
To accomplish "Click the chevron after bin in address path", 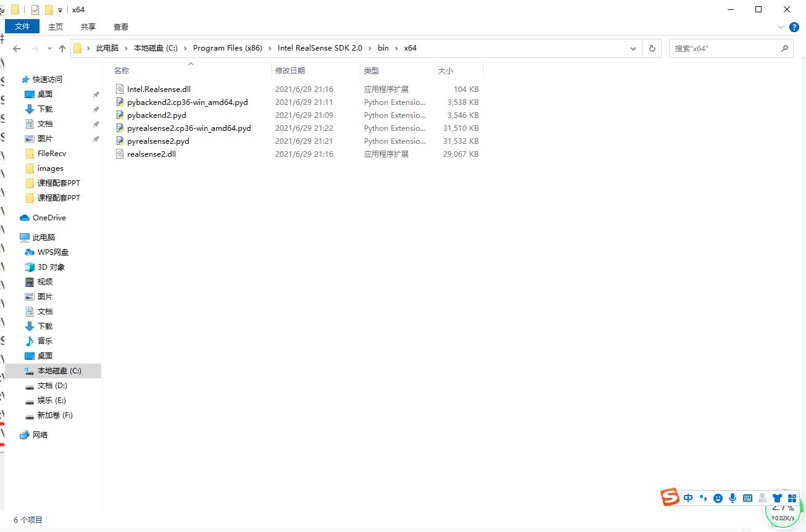I will [397, 48].
